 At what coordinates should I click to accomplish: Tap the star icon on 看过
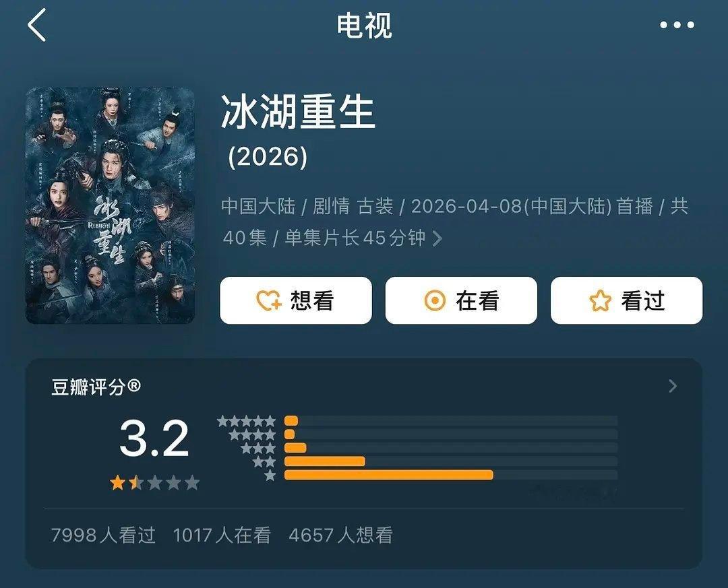tap(600, 300)
